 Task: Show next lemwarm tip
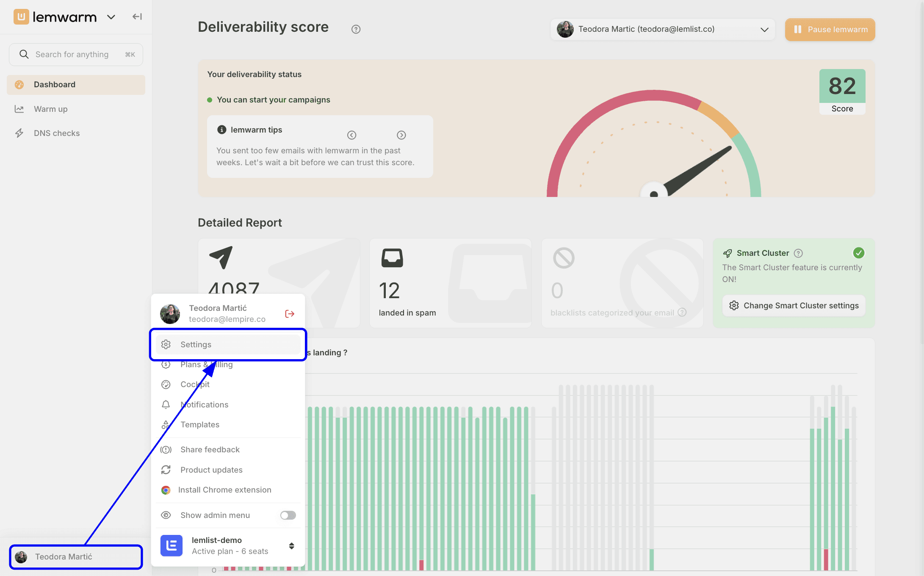(x=401, y=135)
